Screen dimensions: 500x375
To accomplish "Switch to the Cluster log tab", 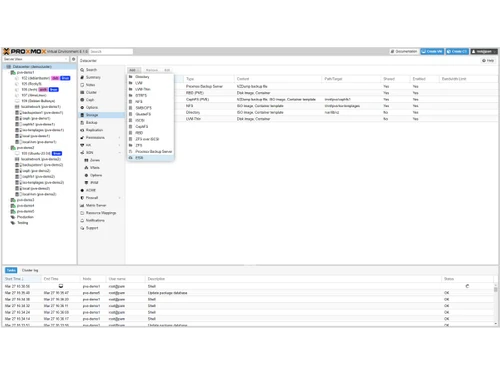I will point(30,270).
